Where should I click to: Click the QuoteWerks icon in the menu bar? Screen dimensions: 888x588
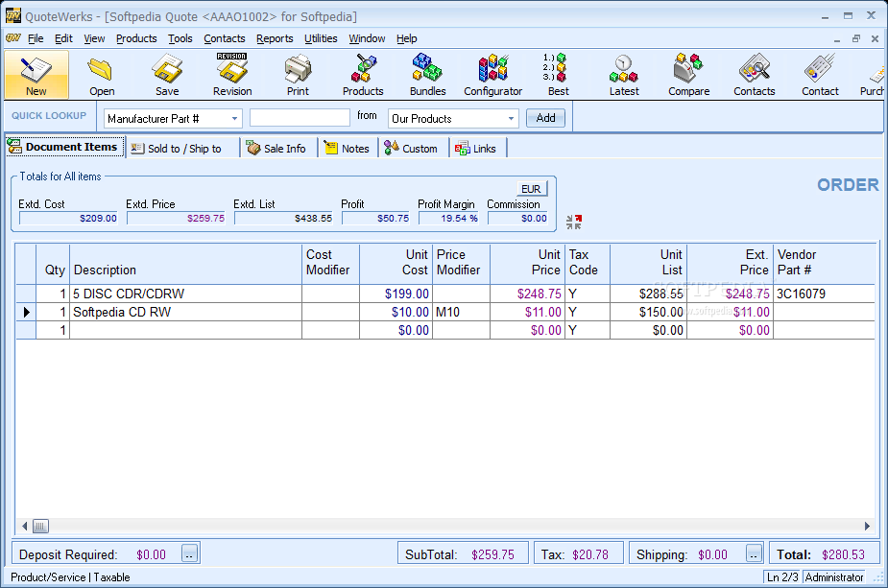[x=13, y=38]
